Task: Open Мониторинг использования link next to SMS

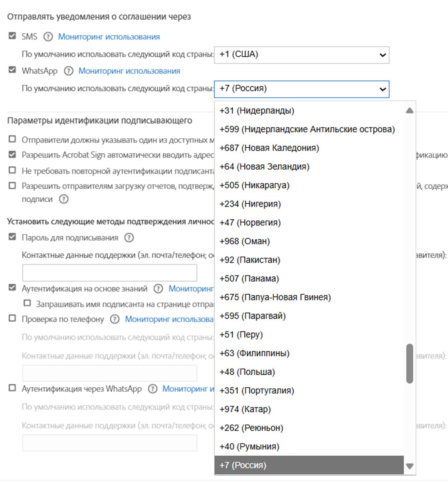Action: (x=109, y=37)
